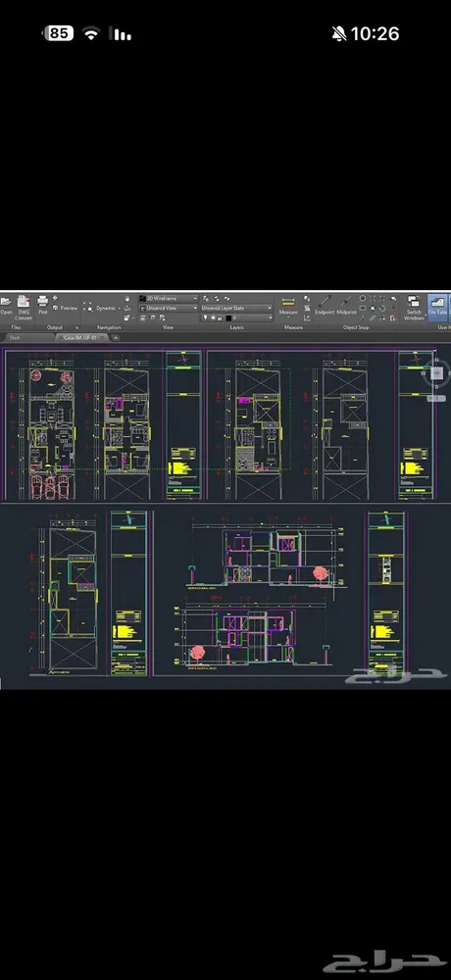Viewport: 451px width, 980px height.
Task: Add a new tab with plus button
Action: (x=116, y=337)
